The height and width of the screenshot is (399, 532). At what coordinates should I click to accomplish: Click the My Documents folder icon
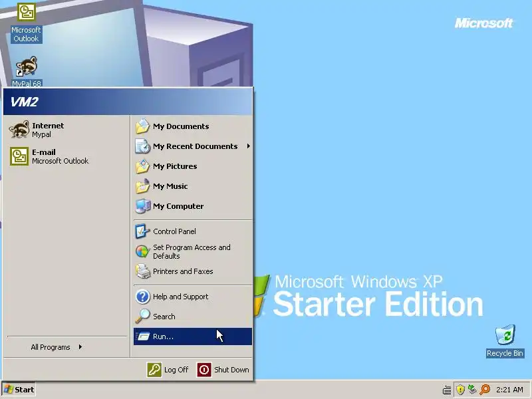click(142, 126)
